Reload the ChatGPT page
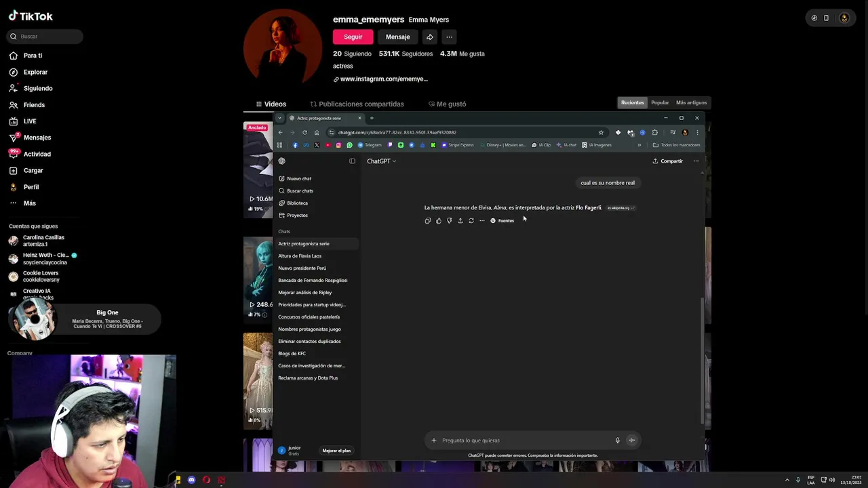Screen dimensions: 868x488 [304, 133]
